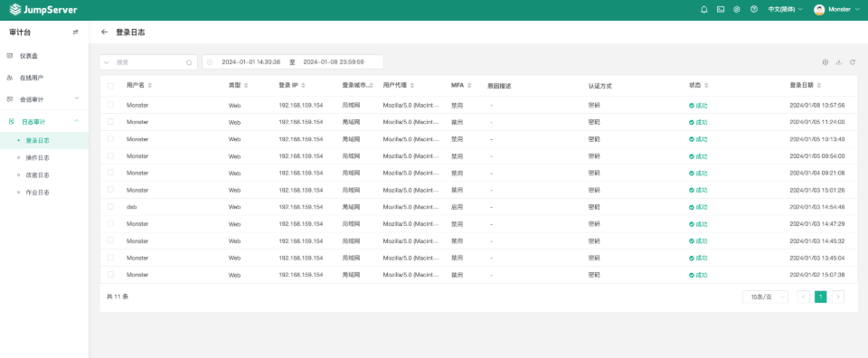Refresh the table with the reload icon
This screenshot has width=868, height=358.
[x=853, y=62]
